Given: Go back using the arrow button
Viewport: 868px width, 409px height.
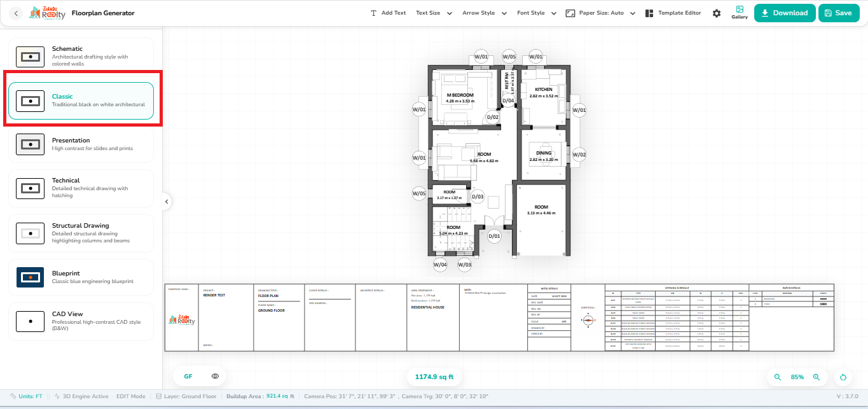Looking at the screenshot, I should pos(16,13).
